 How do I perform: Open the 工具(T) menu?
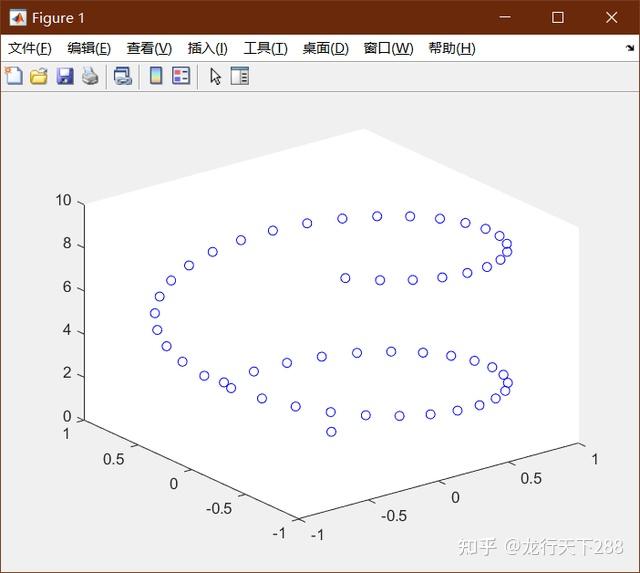click(265, 48)
